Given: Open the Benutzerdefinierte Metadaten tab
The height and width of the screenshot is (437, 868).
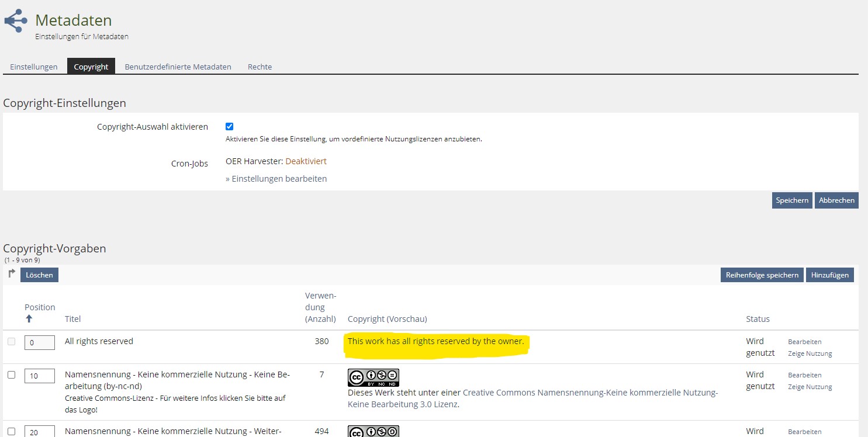Looking at the screenshot, I should click(178, 67).
